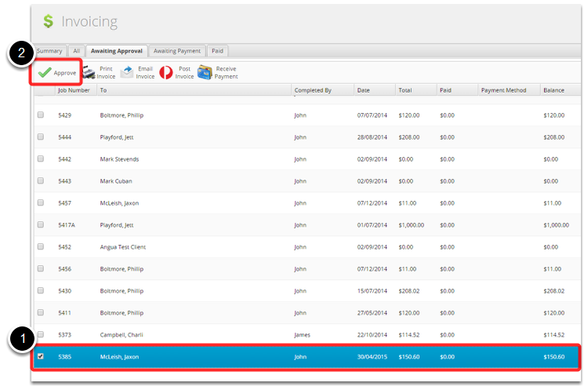Viewport: 588px width, 390px height.
Task: Click the total $1,000.00 for job 5417A
Action: point(412,225)
